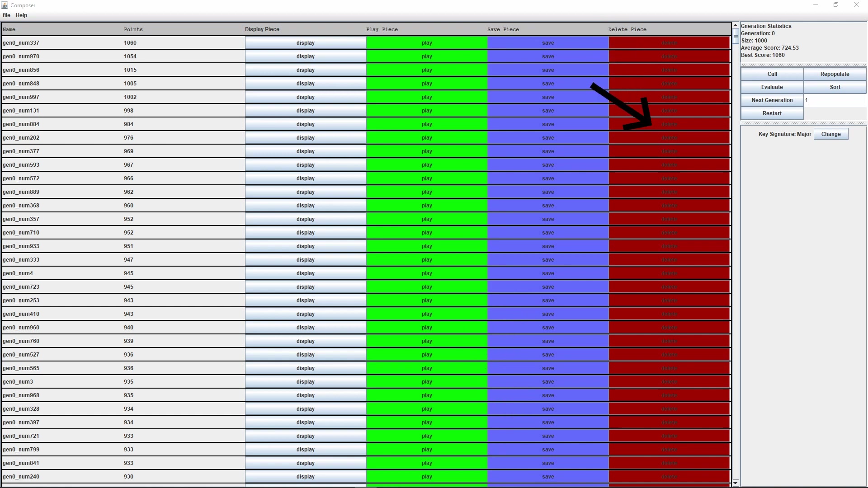Play piece gen0_num593
868x488 pixels.
[x=427, y=165]
